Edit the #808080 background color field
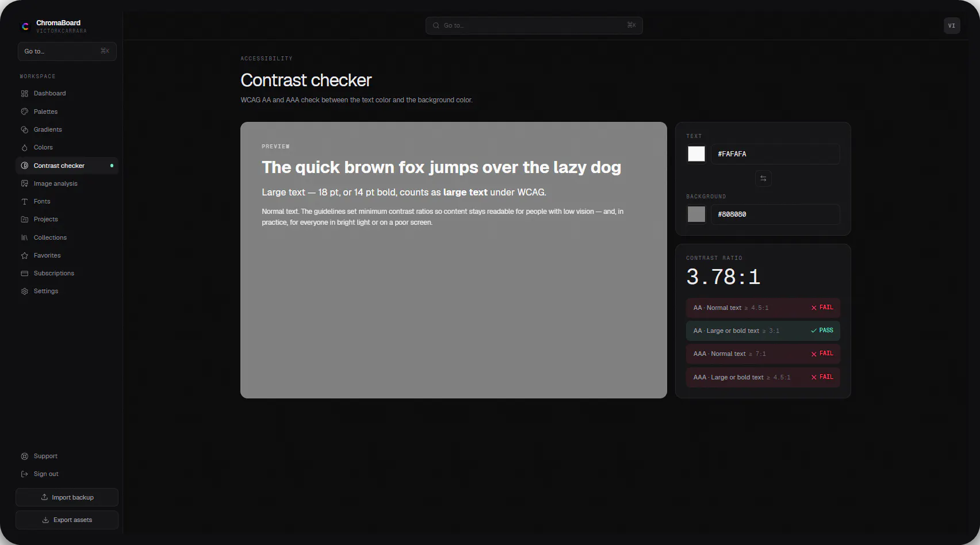The width and height of the screenshot is (980, 545). [775, 214]
